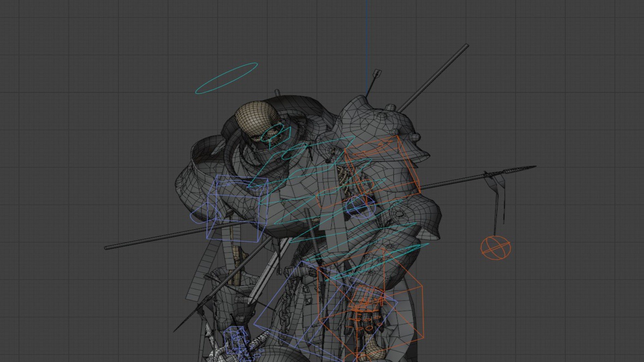Viewport: 644px width, 362px height.
Task: Select the blue sphere control on chest
Action: coord(360,207)
